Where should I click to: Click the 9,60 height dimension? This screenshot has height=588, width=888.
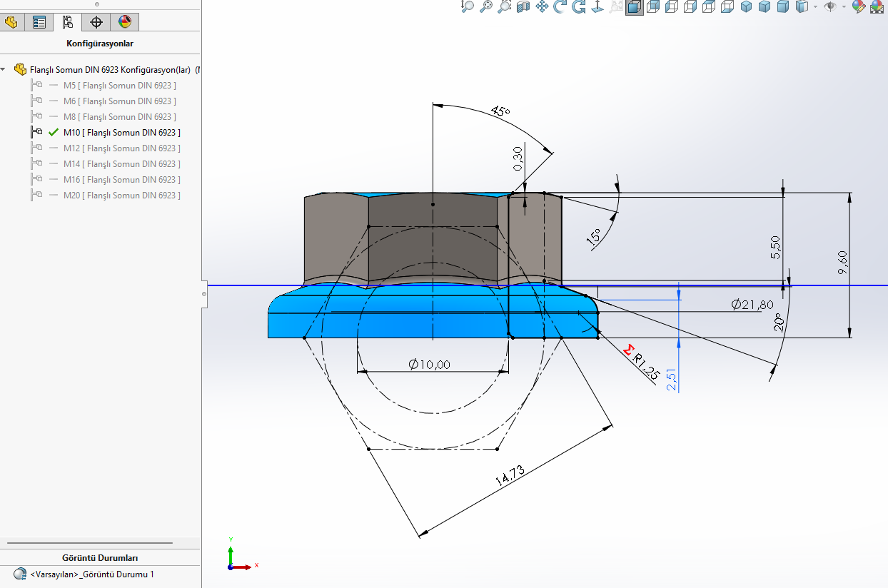pos(843,263)
